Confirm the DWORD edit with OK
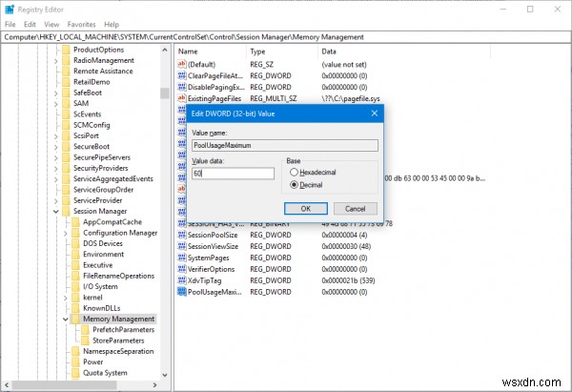 tap(306, 209)
